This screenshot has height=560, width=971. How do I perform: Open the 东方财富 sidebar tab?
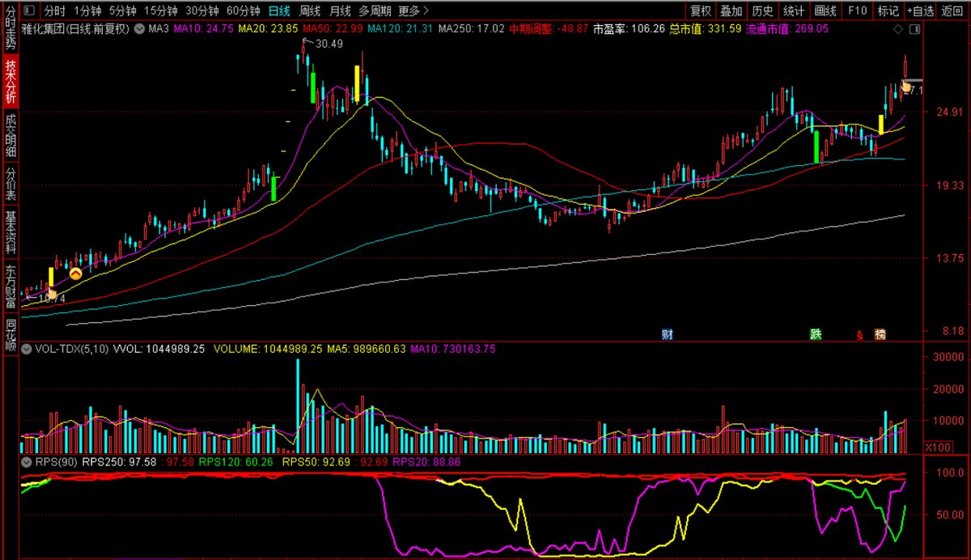click(x=10, y=286)
